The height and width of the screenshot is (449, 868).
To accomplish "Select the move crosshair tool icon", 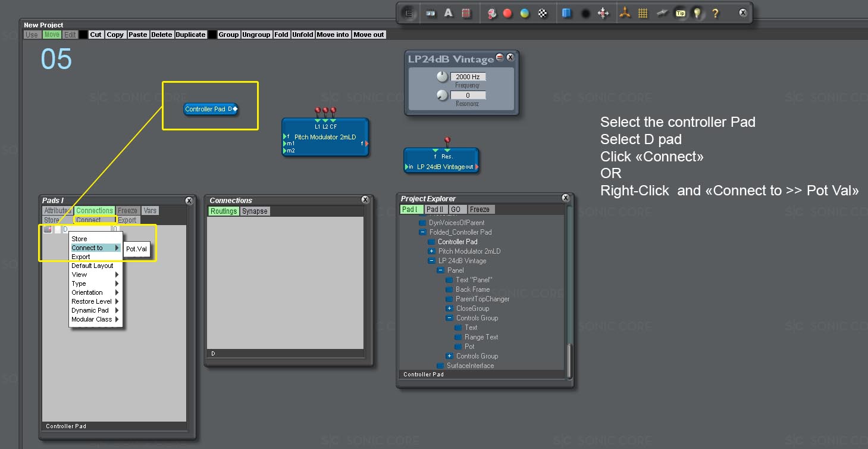I will tap(604, 13).
